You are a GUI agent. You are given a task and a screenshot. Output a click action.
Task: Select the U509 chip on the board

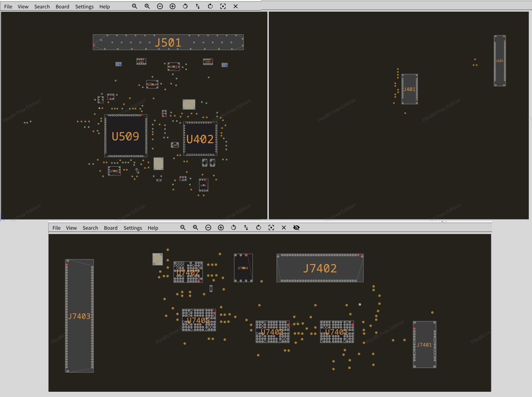coord(125,136)
